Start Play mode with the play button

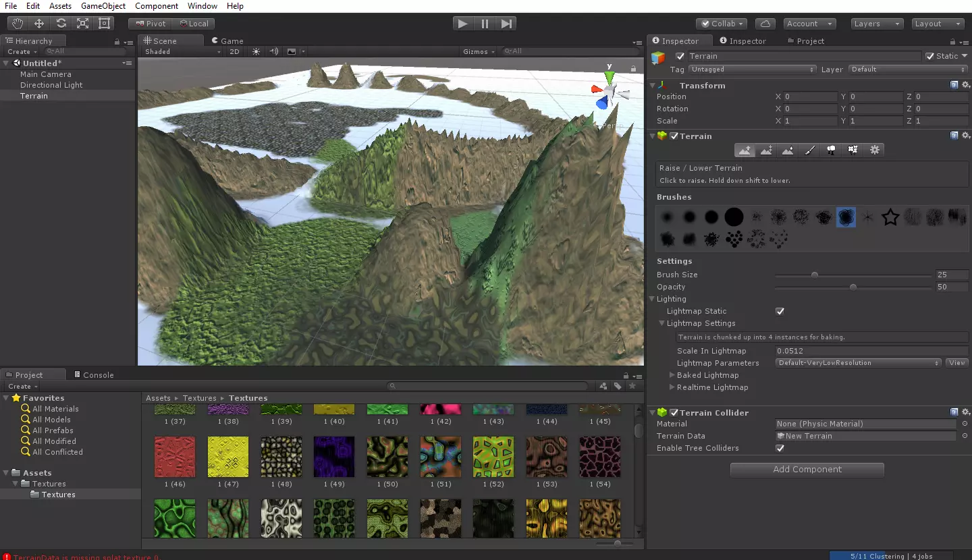pyautogui.click(x=462, y=24)
